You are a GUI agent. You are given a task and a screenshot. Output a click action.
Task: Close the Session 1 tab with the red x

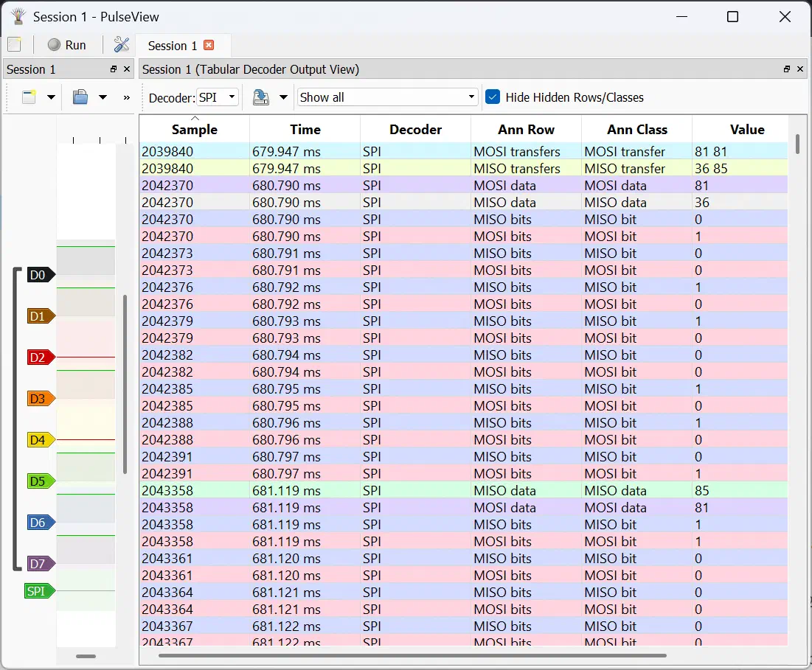pyautogui.click(x=209, y=45)
